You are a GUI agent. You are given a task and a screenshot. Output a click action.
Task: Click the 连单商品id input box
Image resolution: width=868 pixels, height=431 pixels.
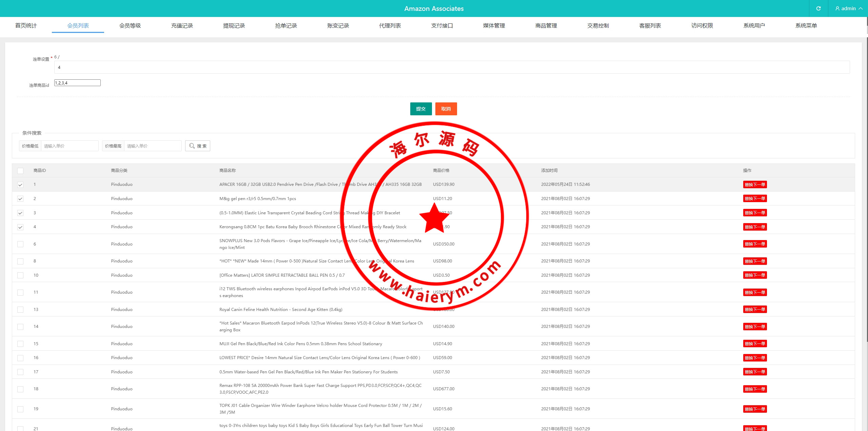pos(77,83)
